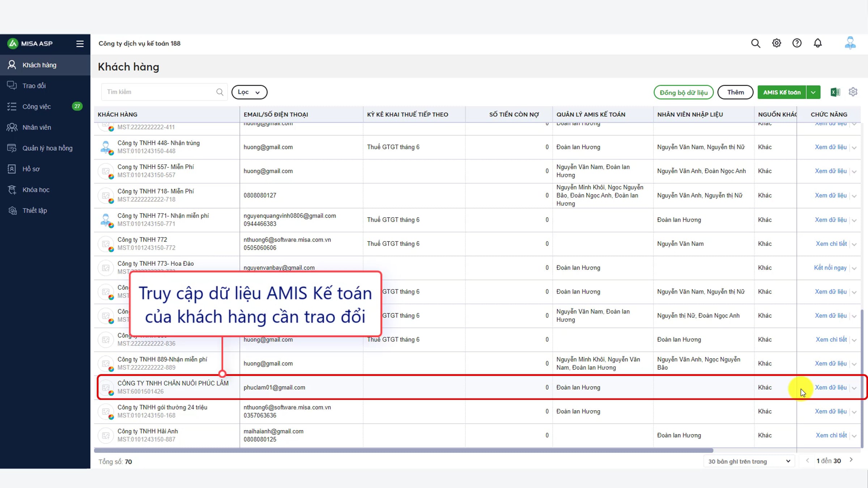
Task: Click Xem dữ liệu for CHĂN NUÔI PHÚC LÂM
Action: 830,388
